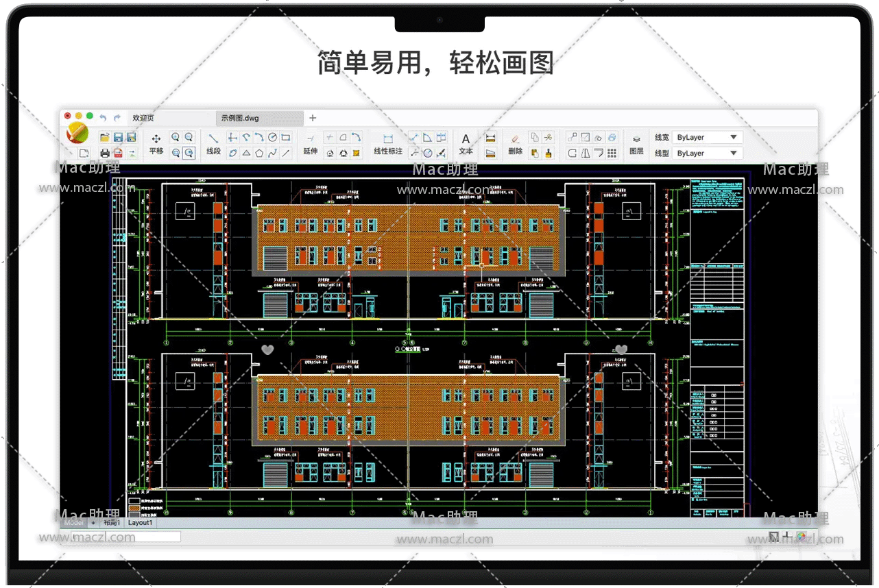Click the 文本 text tool button
The image size is (879, 588).
[x=466, y=145]
